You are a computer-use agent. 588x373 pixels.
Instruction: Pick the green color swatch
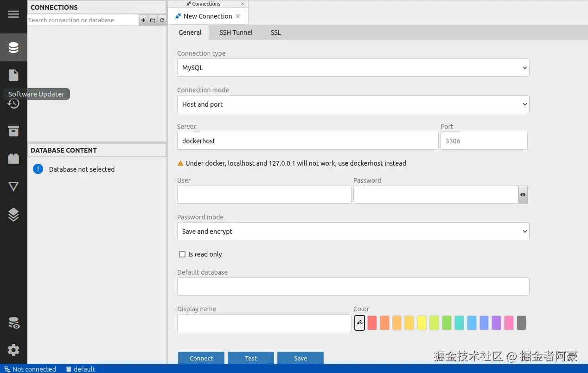click(447, 323)
